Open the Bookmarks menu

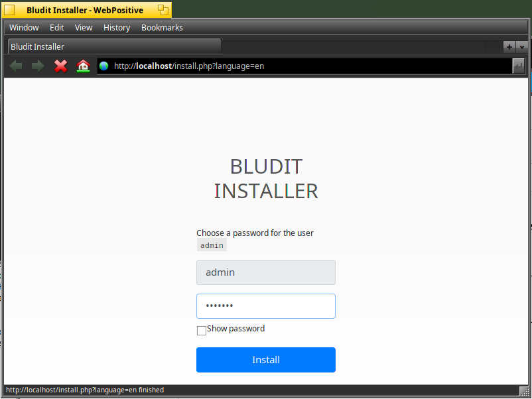[x=162, y=27]
